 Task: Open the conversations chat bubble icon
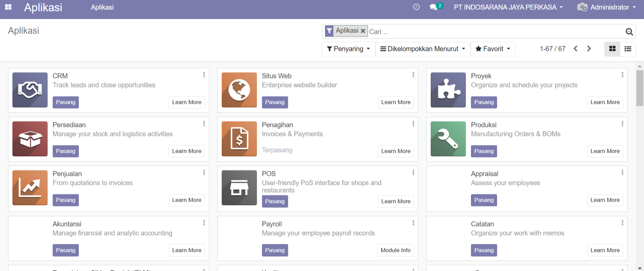pyautogui.click(x=433, y=7)
